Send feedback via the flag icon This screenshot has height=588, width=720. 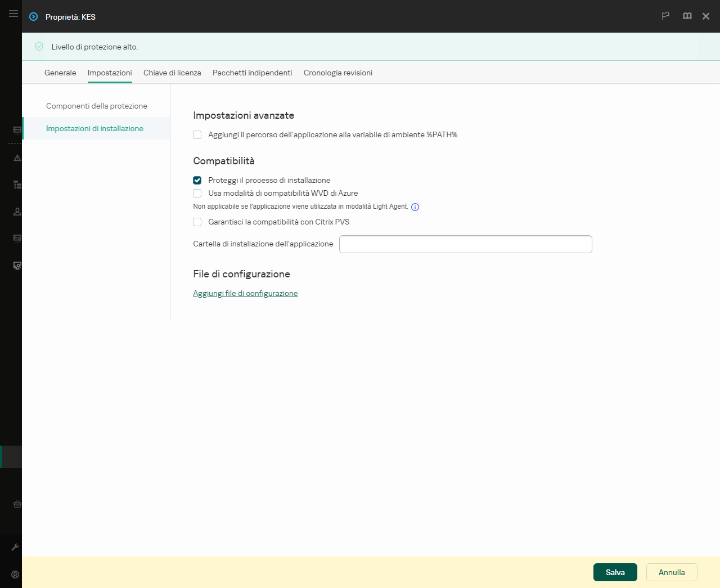(x=665, y=16)
